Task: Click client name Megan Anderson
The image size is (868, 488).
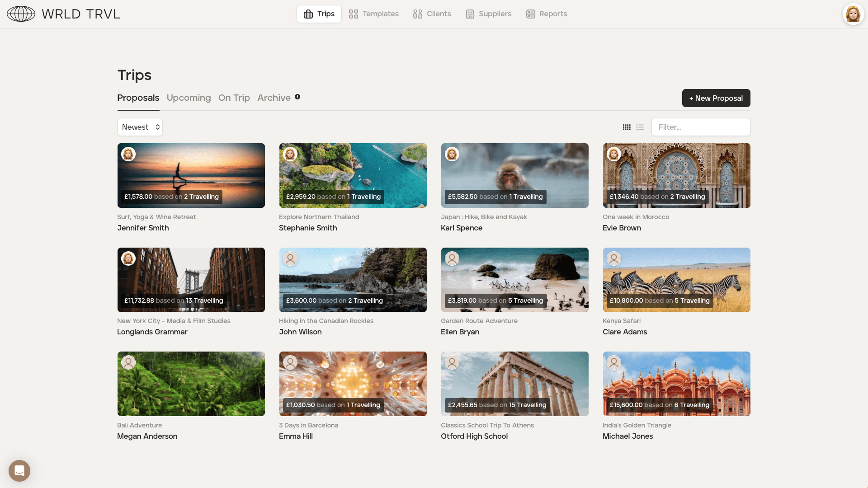Action: pyautogui.click(x=147, y=436)
